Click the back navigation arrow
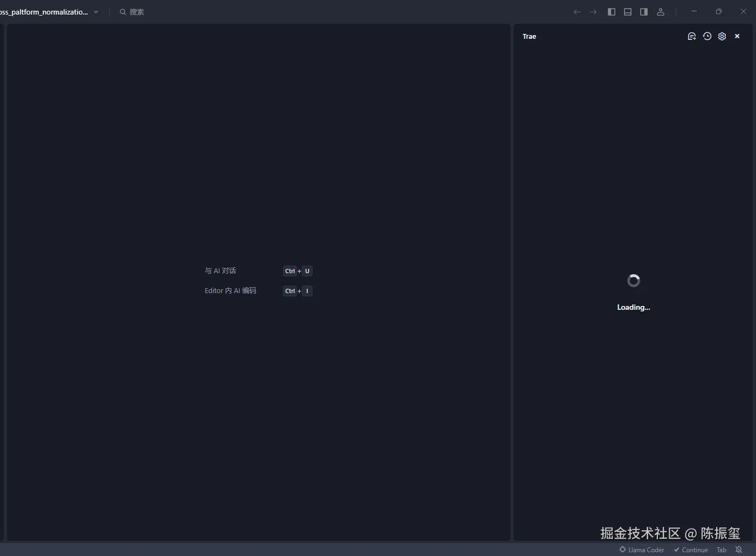 577,11
